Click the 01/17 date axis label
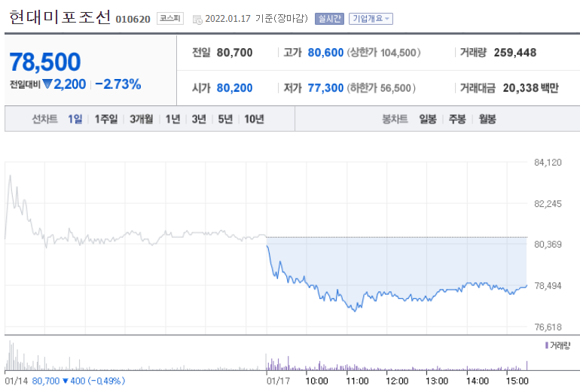The image size is (580, 392). click(x=278, y=381)
